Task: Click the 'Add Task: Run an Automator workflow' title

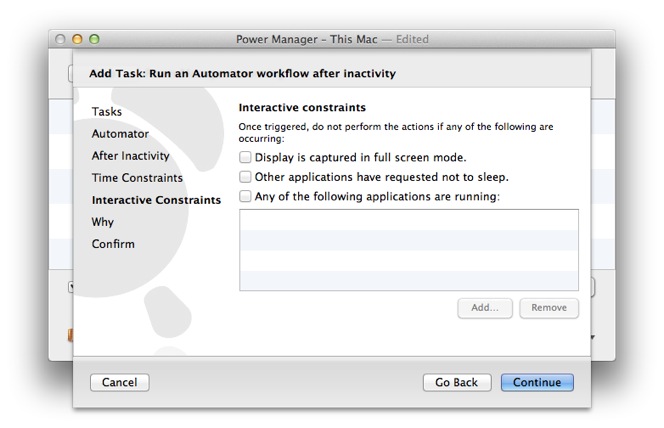Action: point(242,74)
